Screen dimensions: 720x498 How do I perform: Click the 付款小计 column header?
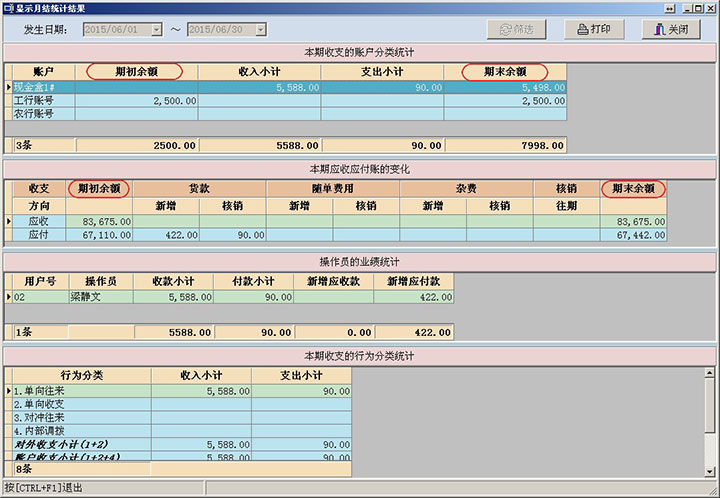pyautogui.click(x=253, y=281)
